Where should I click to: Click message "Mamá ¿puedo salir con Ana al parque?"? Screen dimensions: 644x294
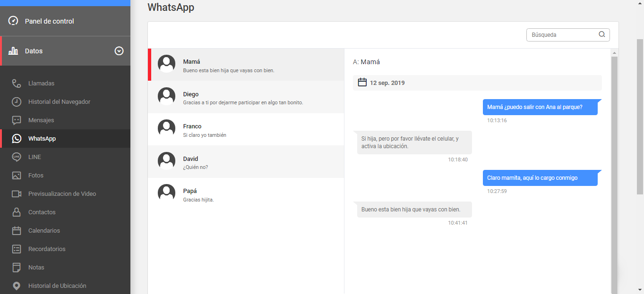coord(540,107)
